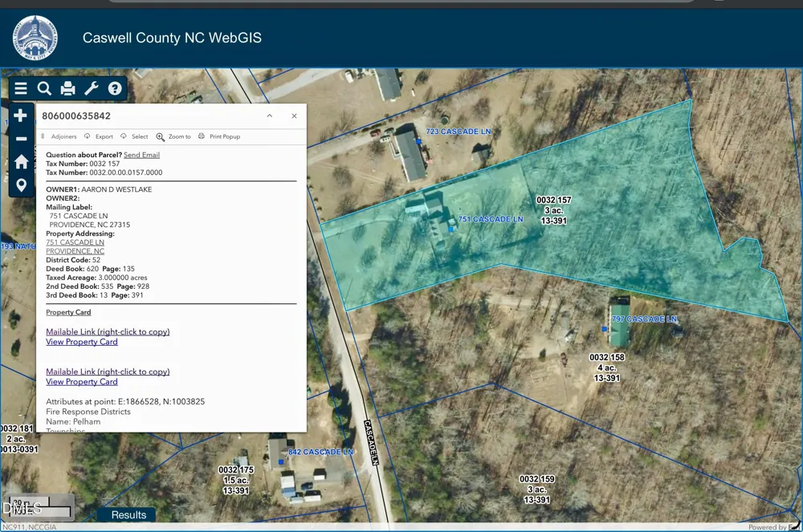Zoom out with the minus button
Image resolution: width=803 pixels, height=532 pixels.
[21, 139]
